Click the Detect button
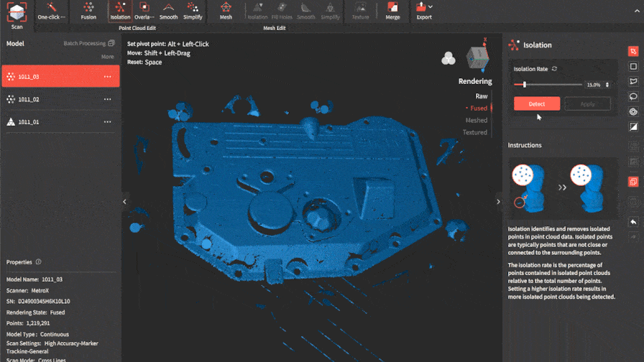 pyautogui.click(x=536, y=104)
